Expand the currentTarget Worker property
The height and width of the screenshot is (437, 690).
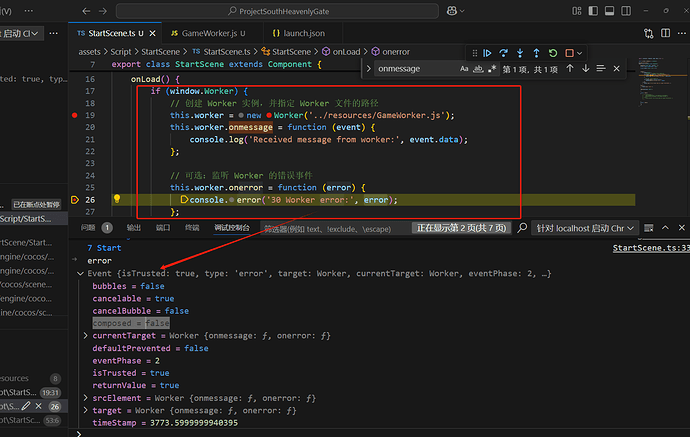point(86,337)
